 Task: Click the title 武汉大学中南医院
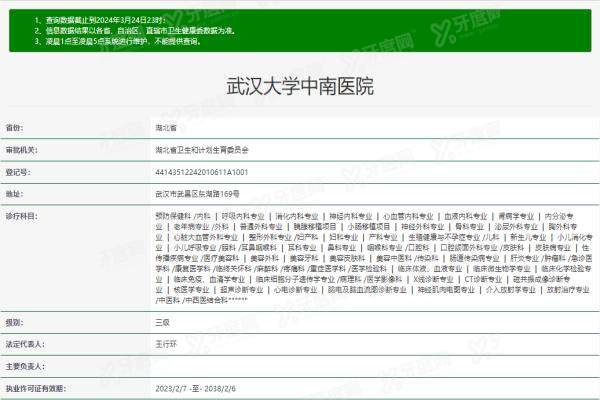(300, 86)
